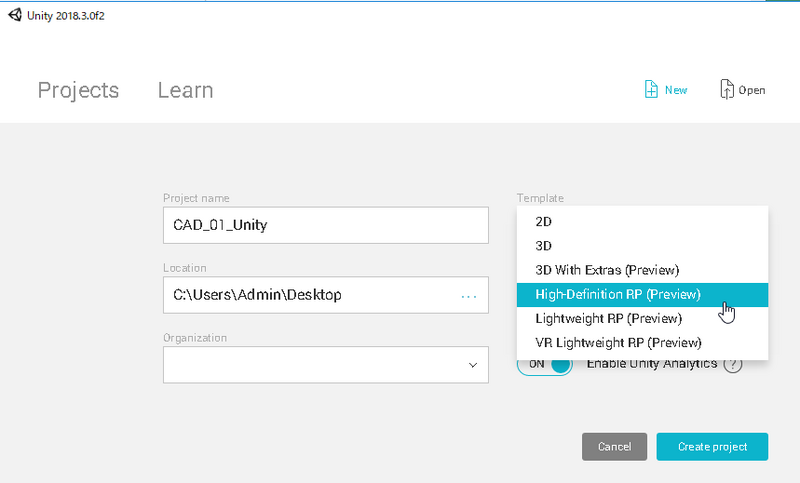Click the Create project button
Screen dimensions: 800x483
712,447
